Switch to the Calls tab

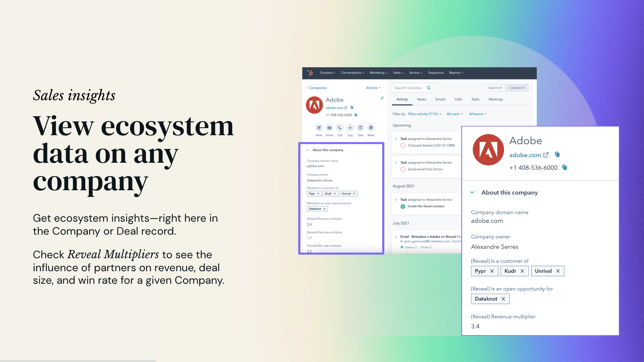(458, 99)
